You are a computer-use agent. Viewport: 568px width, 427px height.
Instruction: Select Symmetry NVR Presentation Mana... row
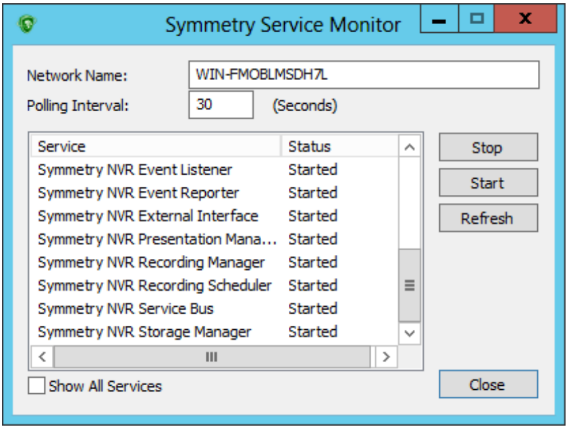[214, 239]
